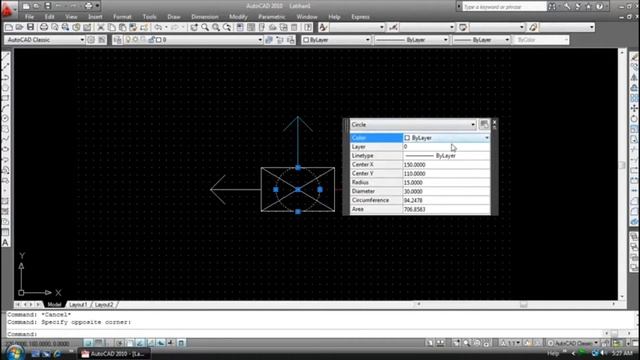The width and height of the screenshot is (640, 360).
Task: Select the Multiline Text A tool
Action: click(5, 242)
